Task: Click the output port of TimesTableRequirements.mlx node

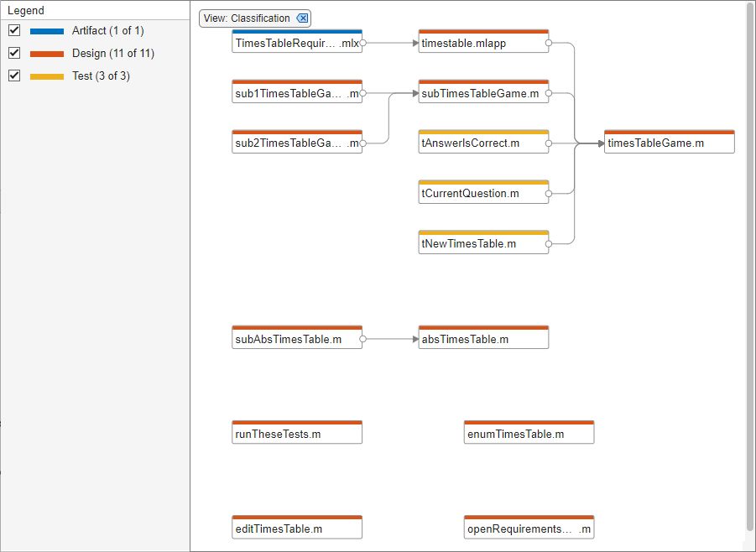Action: tap(362, 43)
